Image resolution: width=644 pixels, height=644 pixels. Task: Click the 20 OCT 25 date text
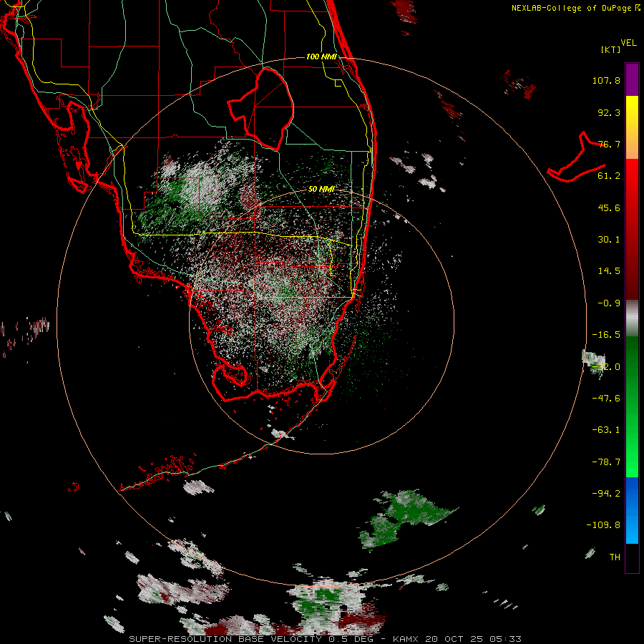click(x=454, y=639)
